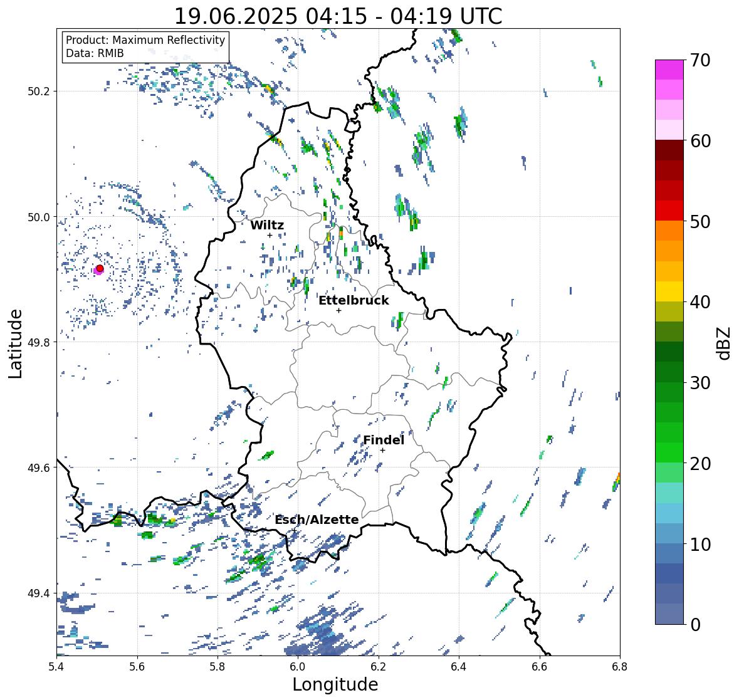
Task: Click latitude tick label 50.2
Action: pos(39,91)
